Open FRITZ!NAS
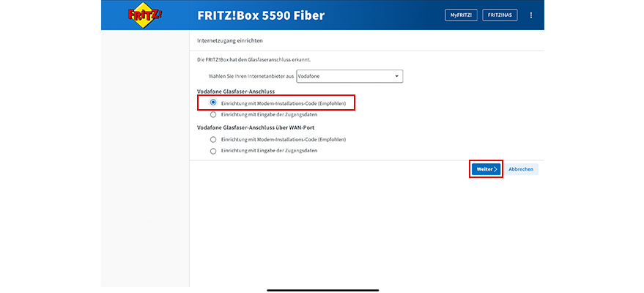Screen dimensions: 644x293 tap(500, 15)
